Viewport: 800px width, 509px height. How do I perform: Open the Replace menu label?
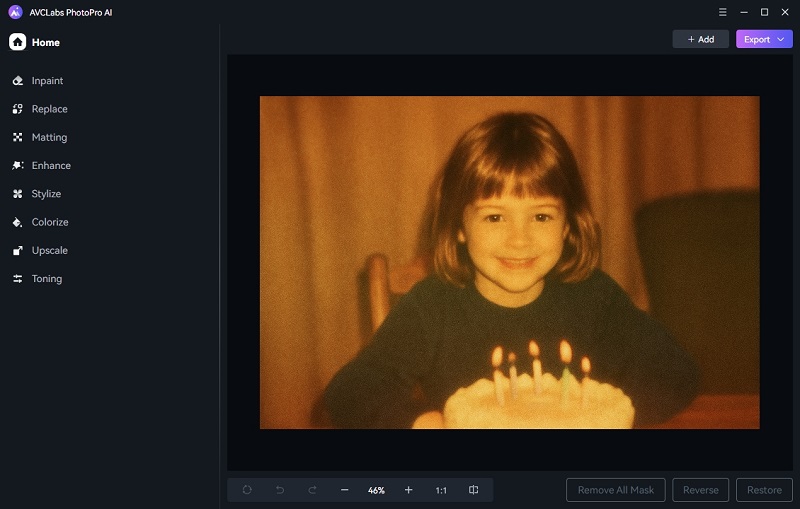49,109
